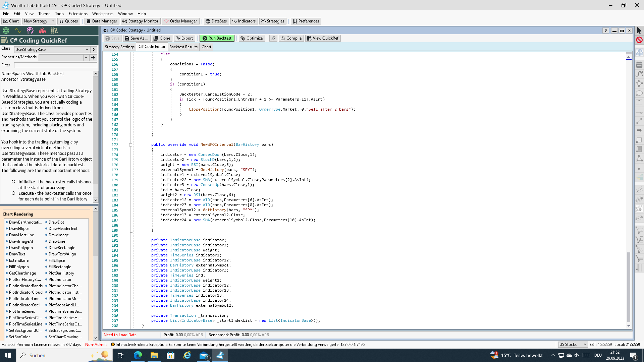Click the Compile toolbar button
The width and height of the screenshot is (644, 362).
291,38
